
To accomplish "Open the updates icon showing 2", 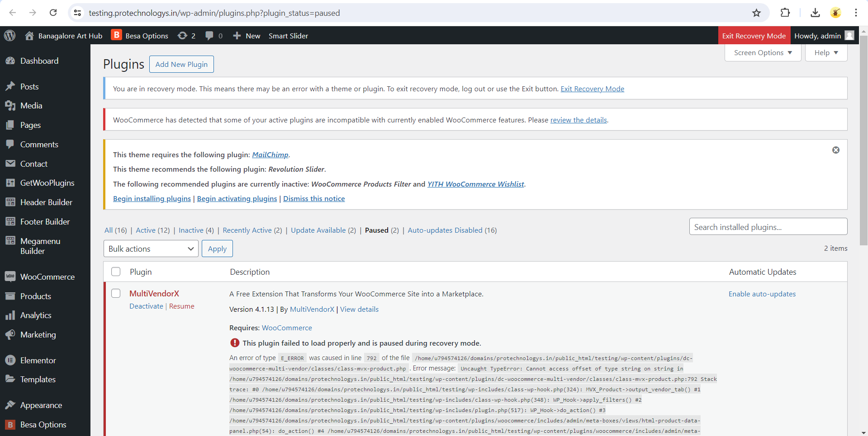I will tap(186, 36).
